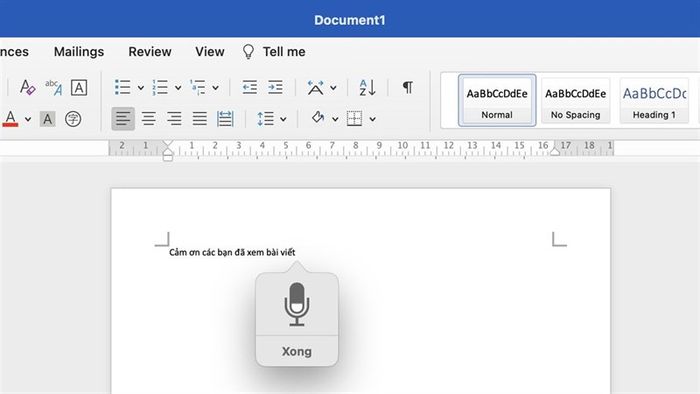Apply distributed text alignment
The image size is (700, 394).
pos(225,119)
